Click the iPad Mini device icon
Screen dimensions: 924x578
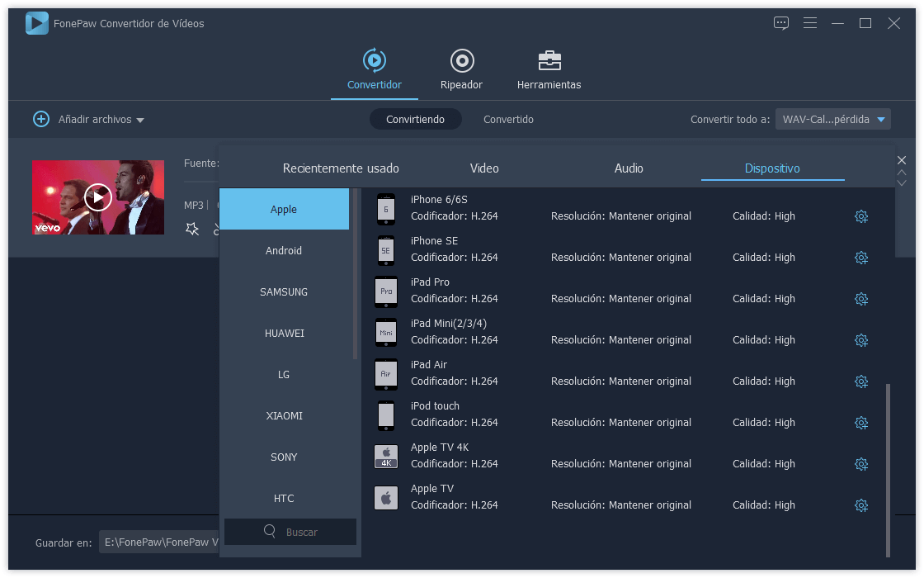coord(386,334)
